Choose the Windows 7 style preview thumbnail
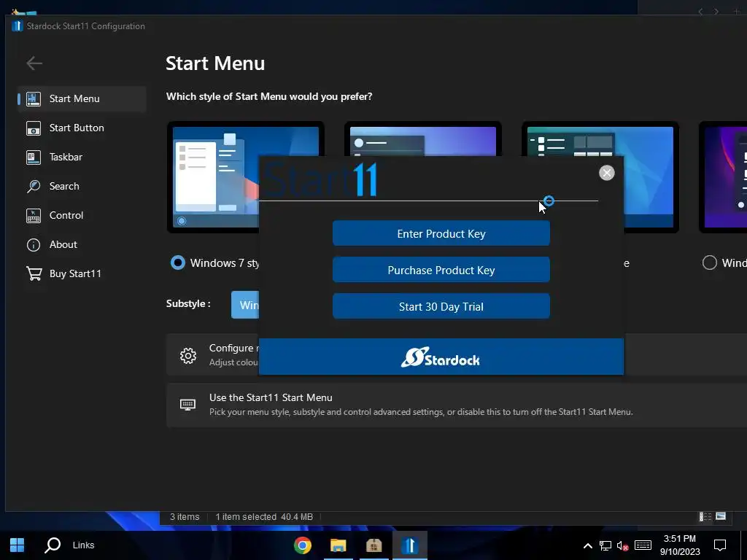 214,177
